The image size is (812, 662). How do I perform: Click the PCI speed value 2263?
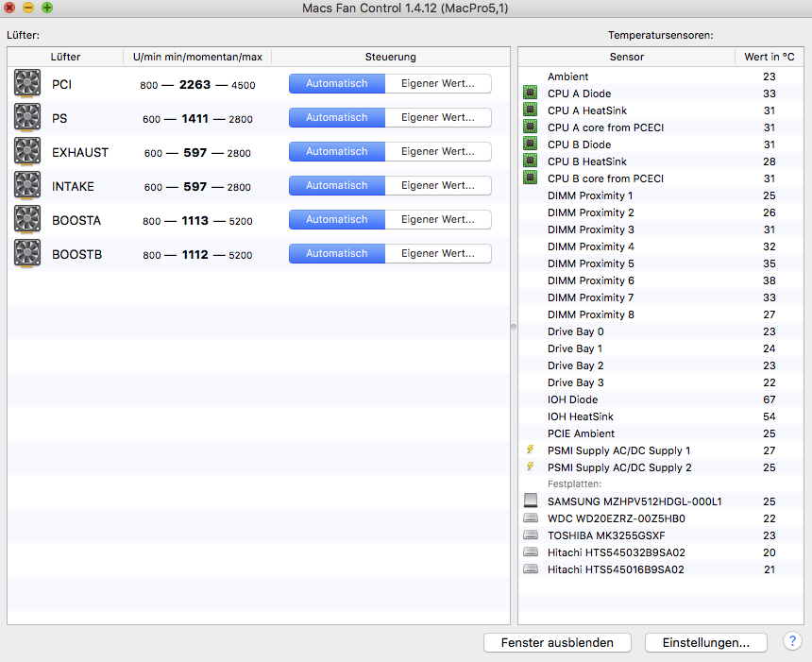click(195, 84)
